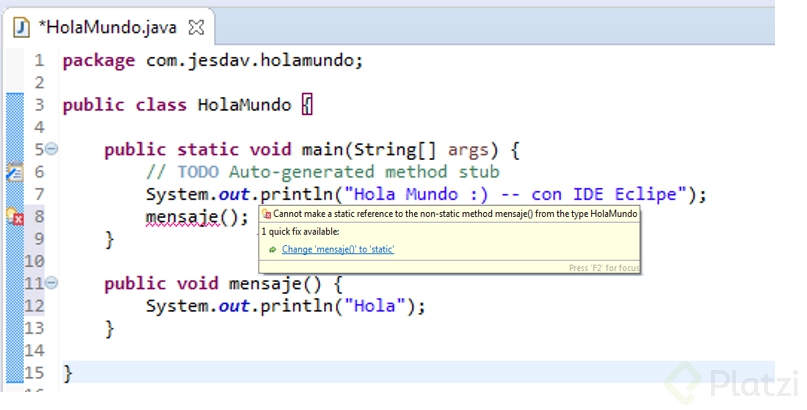The width and height of the screenshot is (807, 410).
Task: Collapse the mensaje method fold marker
Action: click(51, 282)
